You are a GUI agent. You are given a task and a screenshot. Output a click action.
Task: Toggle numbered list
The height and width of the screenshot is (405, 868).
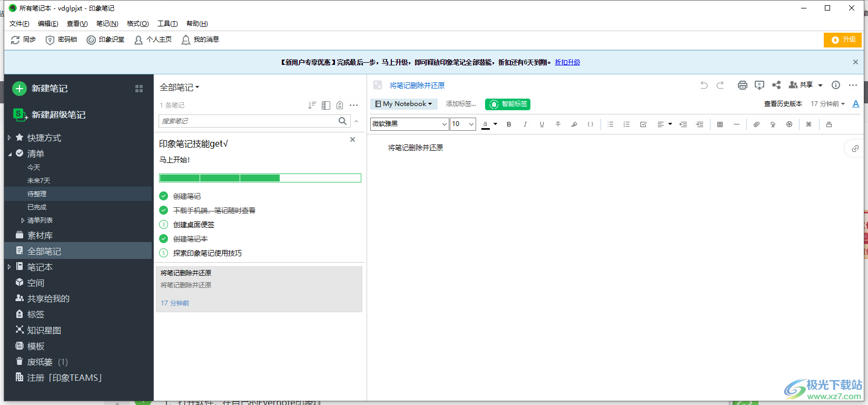[x=627, y=124]
